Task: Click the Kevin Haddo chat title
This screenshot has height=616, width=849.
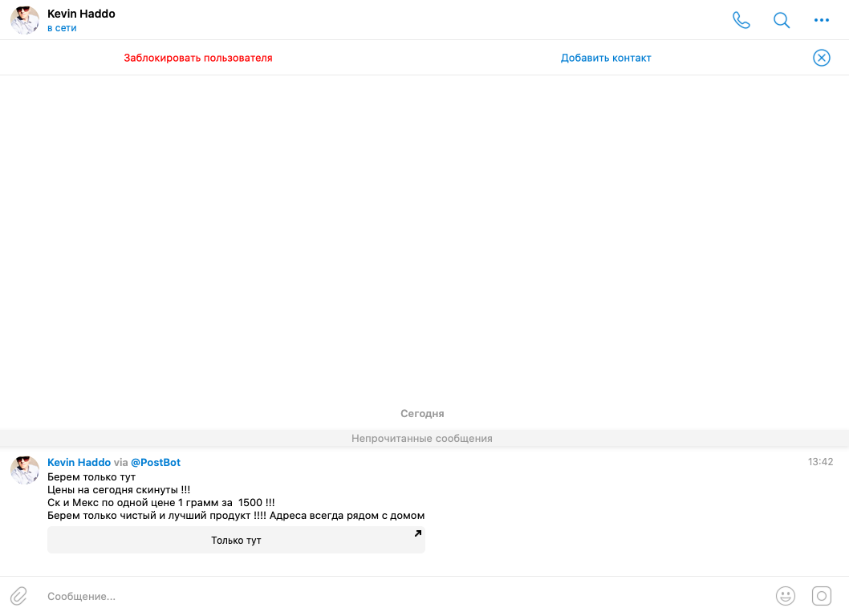Action: [x=81, y=14]
